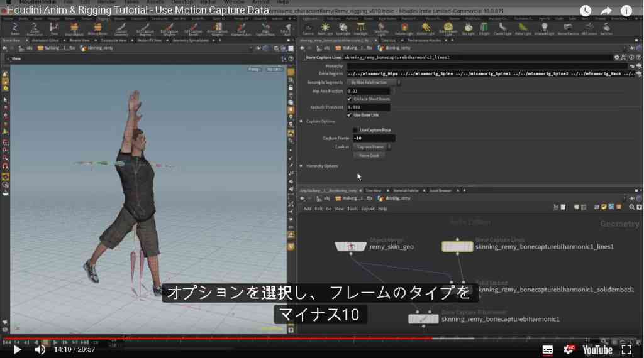Image resolution: width=644 pixels, height=358 pixels.
Task: Select the Bones from Curve shelf tool
Action: click(35, 29)
